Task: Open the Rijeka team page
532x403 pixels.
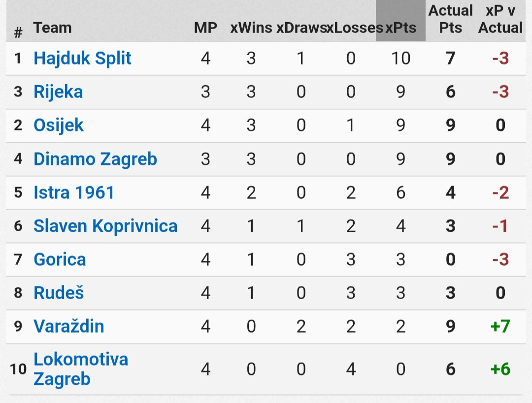Action: [58, 92]
